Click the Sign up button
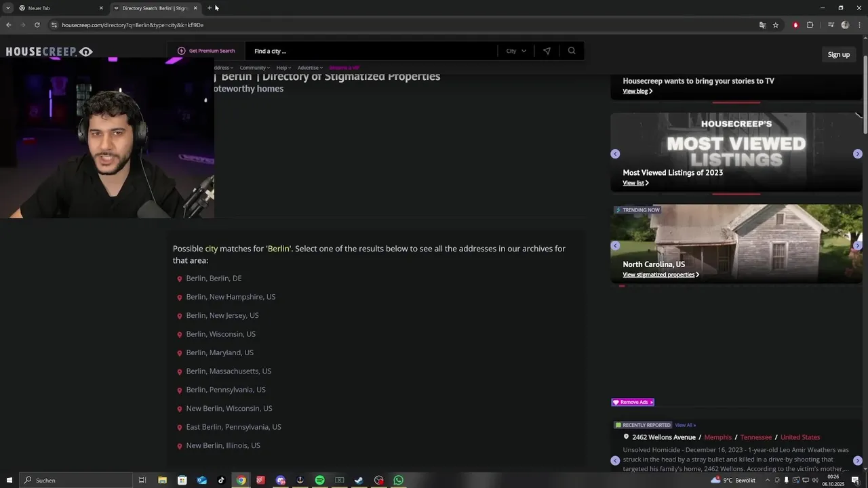 pyautogui.click(x=838, y=54)
